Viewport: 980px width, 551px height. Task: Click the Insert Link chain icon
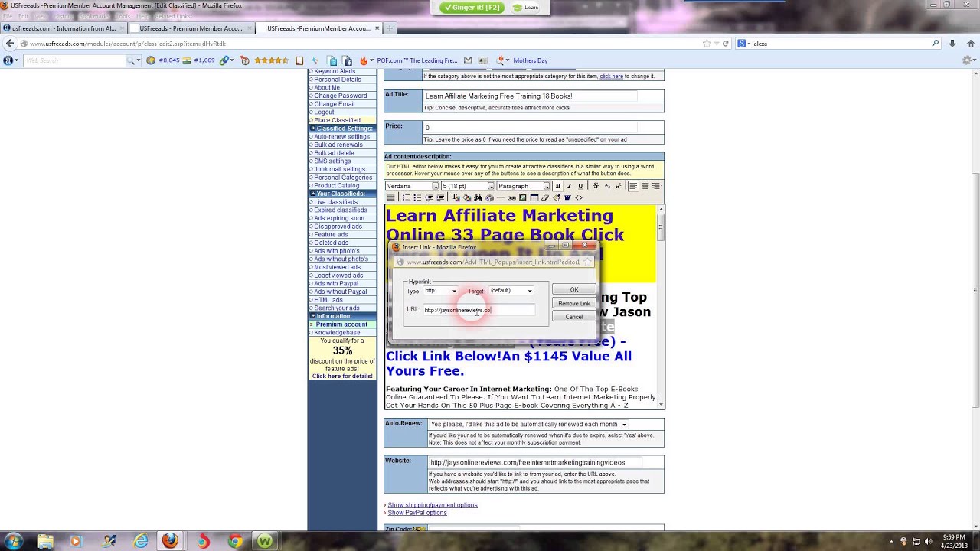(x=511, y=198)
